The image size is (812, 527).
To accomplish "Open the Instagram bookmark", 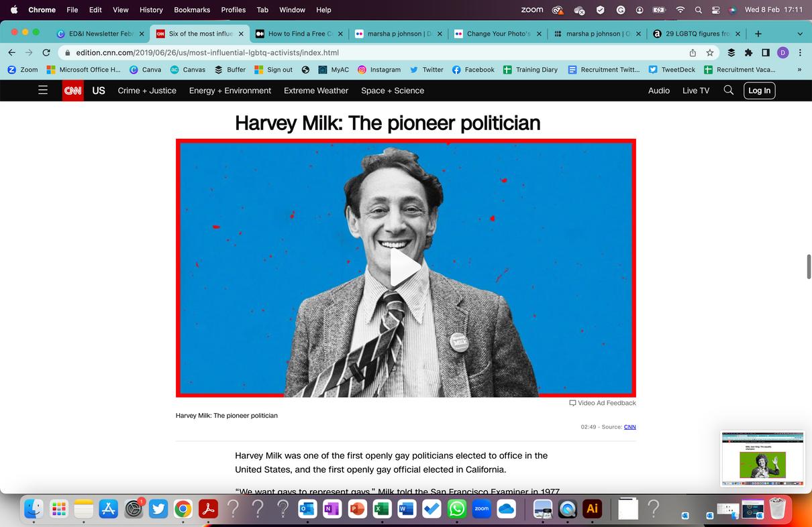I will pyautogui.click(x=378, y=70).
